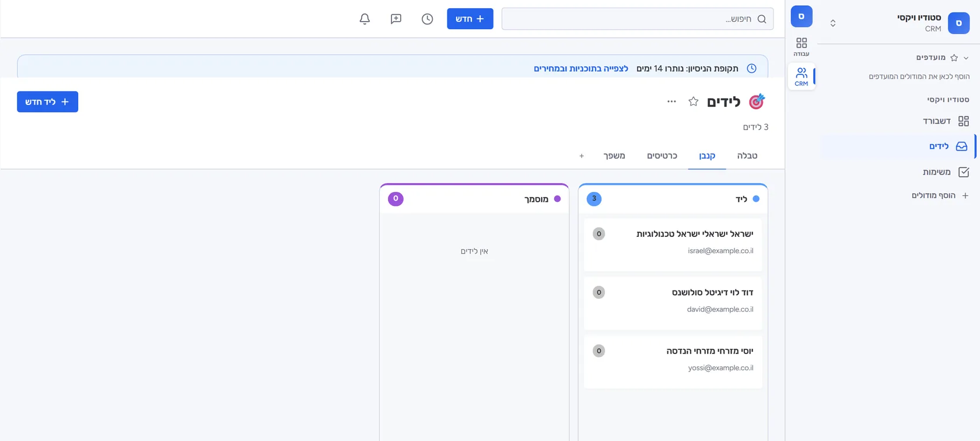
Task: Click the count badge on יוסי מזרחי card
Action: pyautogui.click(x=598, y=351)
